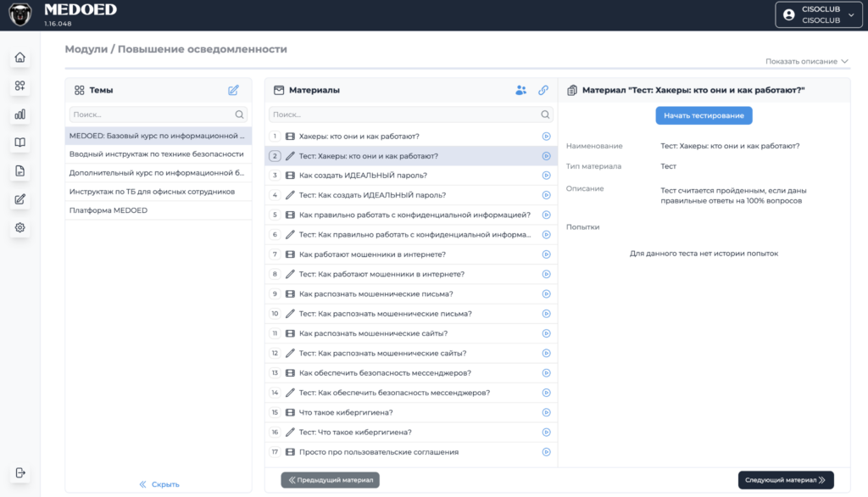Collapse themes panel via 'Скрыть'
Viewport: 868px width, 497px height.
point(159,484)
